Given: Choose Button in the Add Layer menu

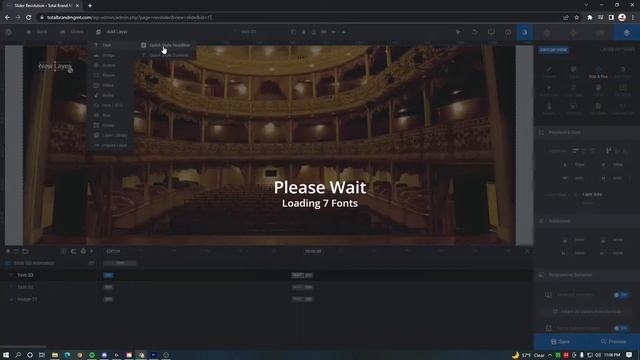Looking at the screenshot, I should pos(111,65).
